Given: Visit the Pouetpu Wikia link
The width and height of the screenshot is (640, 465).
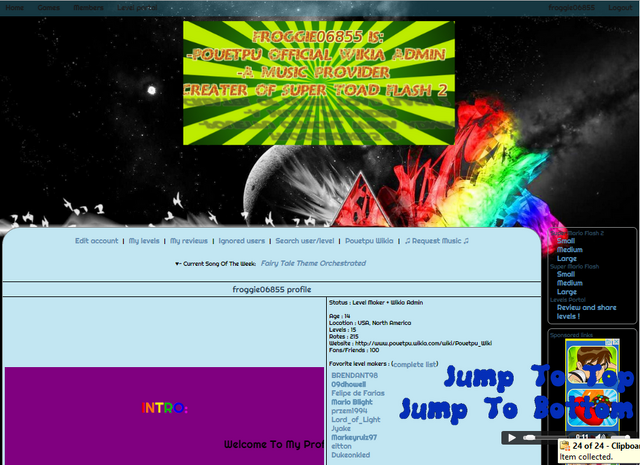Looking at the screenshot, I should click(x=369, y=241).
